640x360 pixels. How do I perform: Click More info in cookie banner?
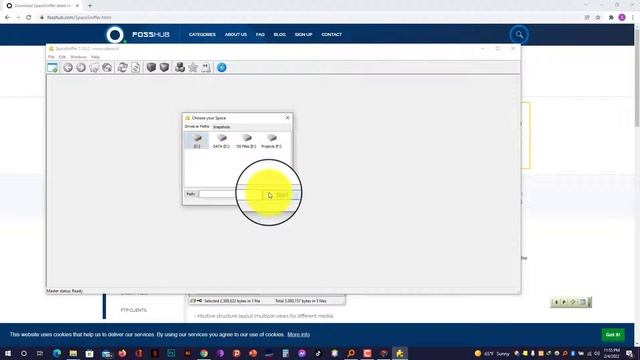[x=298, y=335]
